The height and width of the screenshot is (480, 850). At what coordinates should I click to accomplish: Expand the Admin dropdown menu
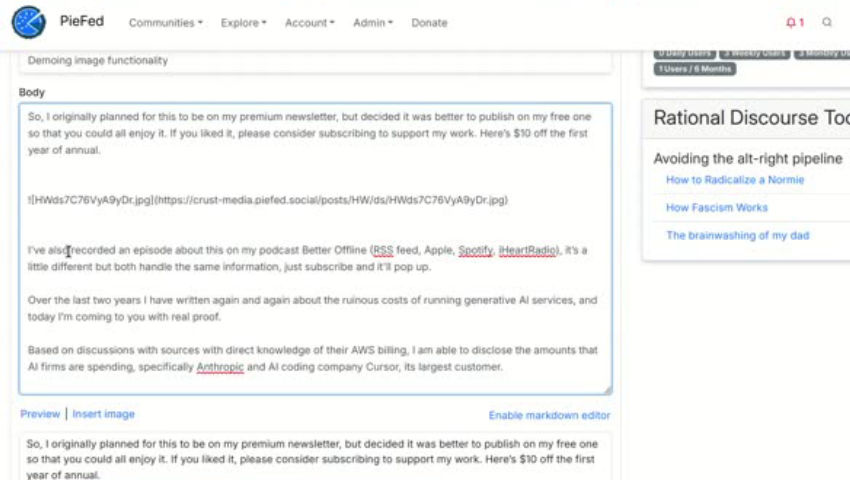coord(373,23)
